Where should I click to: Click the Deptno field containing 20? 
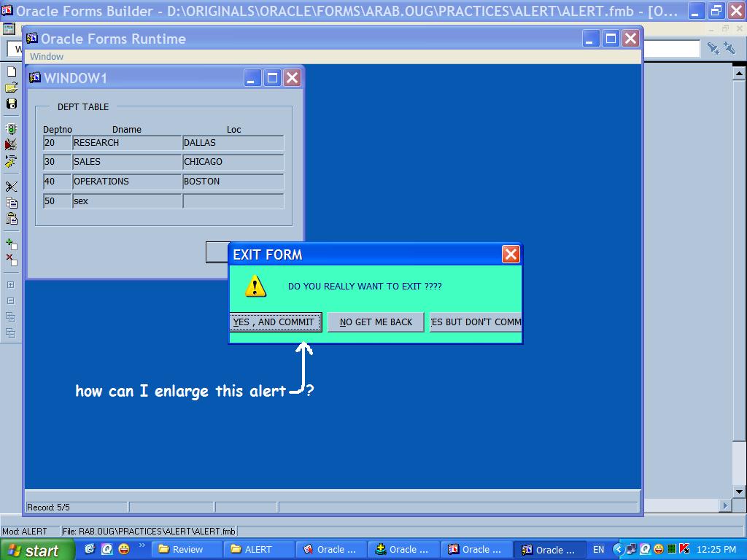[x=57, y=143]
